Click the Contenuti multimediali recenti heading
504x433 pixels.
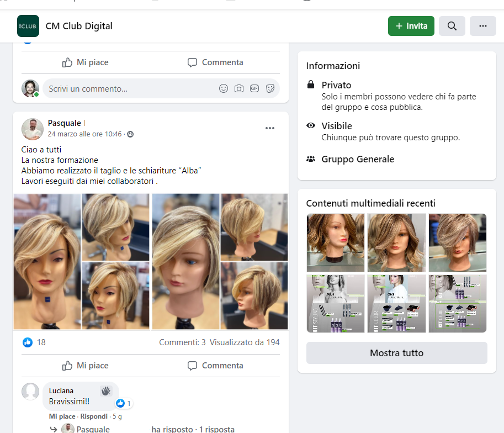tap(370, 203)
